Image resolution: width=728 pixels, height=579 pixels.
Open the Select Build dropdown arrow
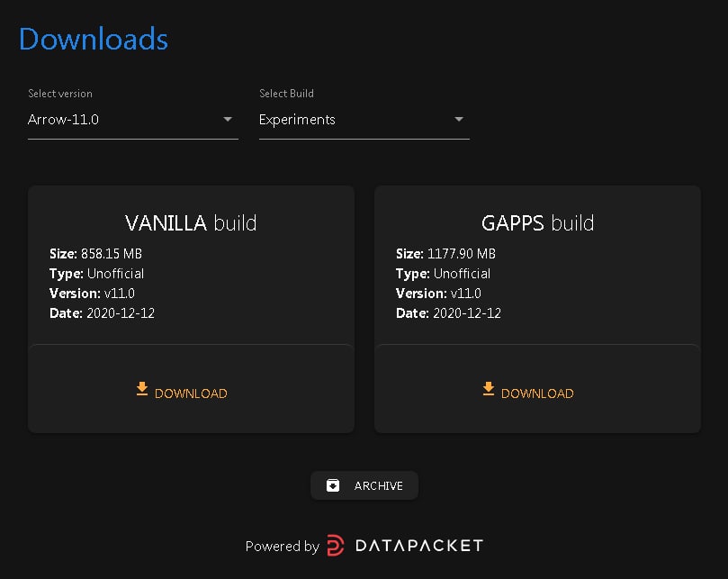(x=459, y=120)
